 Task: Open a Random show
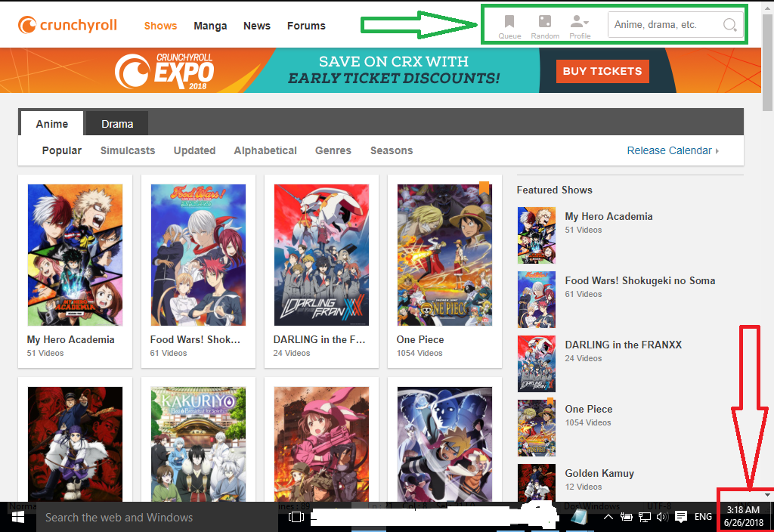tap(545, 26)
